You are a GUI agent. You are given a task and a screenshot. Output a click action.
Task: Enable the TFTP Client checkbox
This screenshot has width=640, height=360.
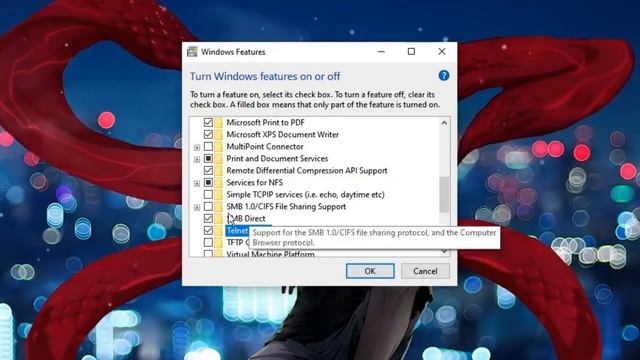tap(208, 242)
